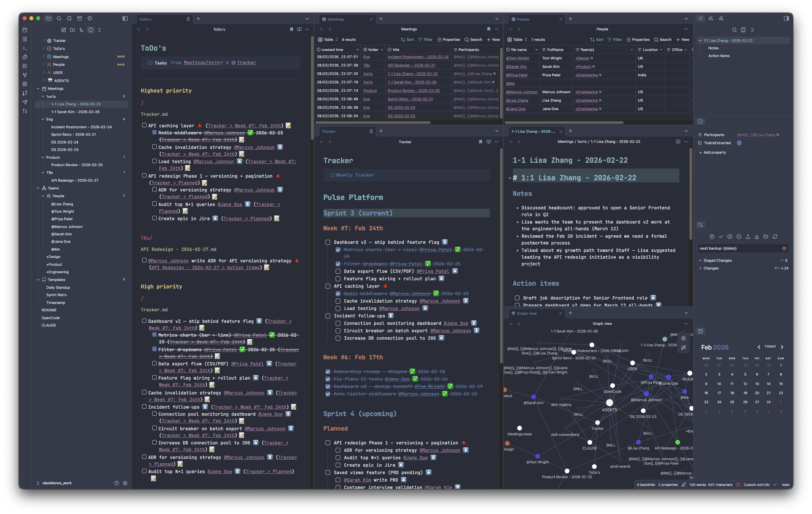Collapse the 1on1s folder in file tree
Image resolution: width=812 pixels, height=514 pixels.
(43, 97)
